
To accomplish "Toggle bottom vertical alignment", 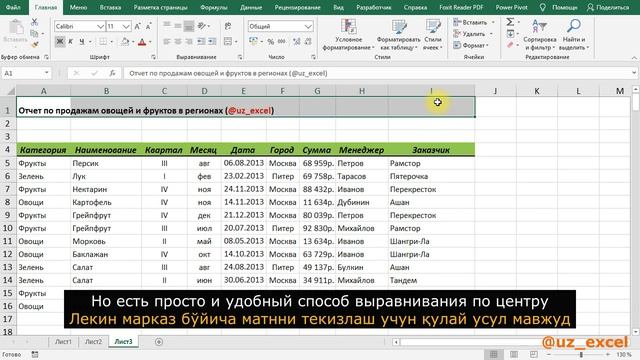I will (x=189, y=27).
